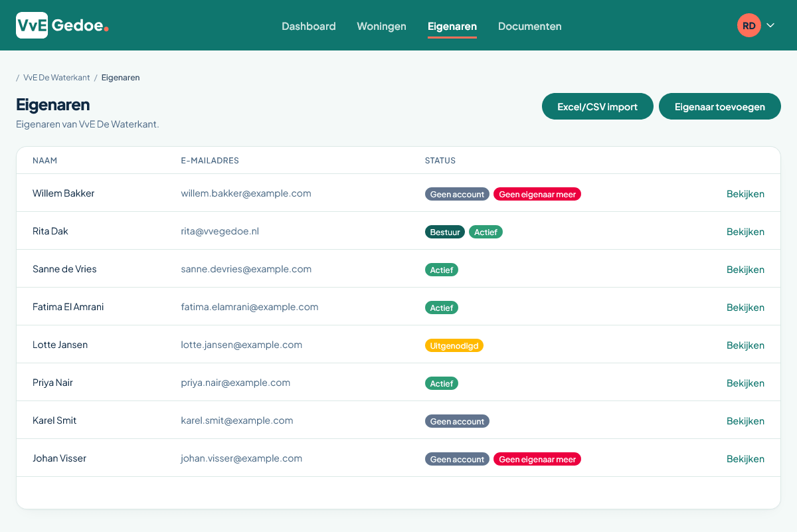Screen dimensions: 797x532
Task: Select the name Sanne de Vries
Action: pos(64,269)
